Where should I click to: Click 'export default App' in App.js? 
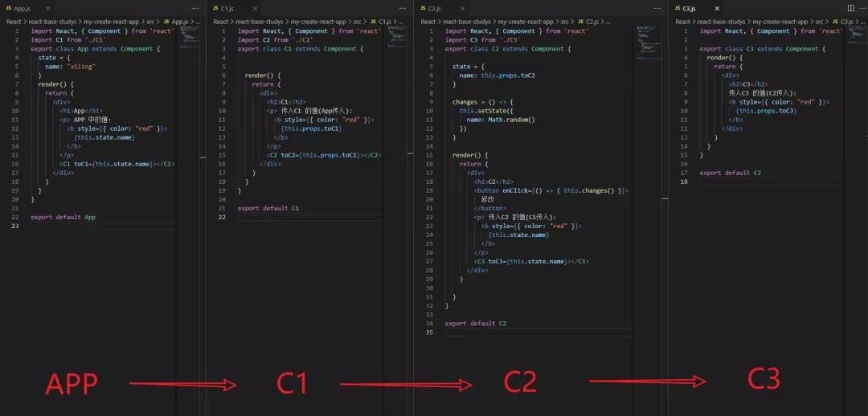[x=63, y=217]
